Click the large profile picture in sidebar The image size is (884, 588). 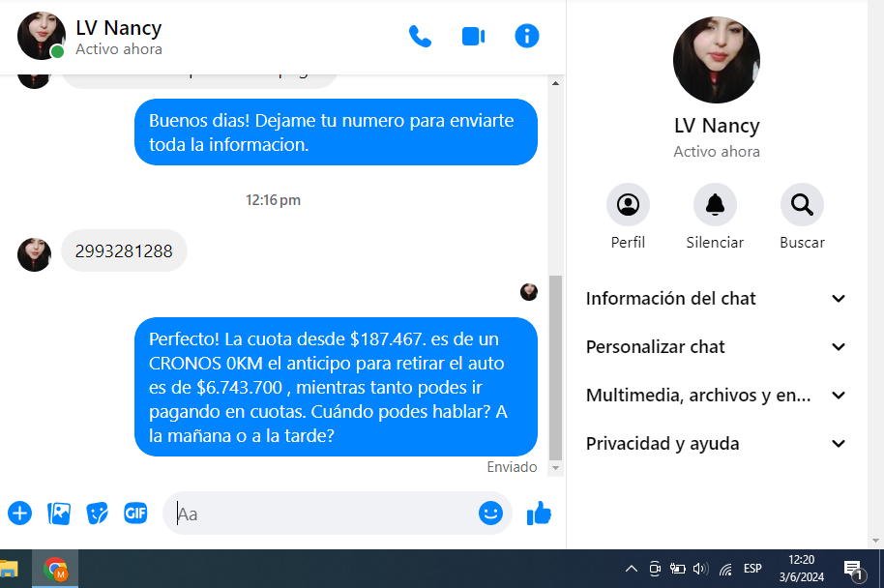click(717, 60)
